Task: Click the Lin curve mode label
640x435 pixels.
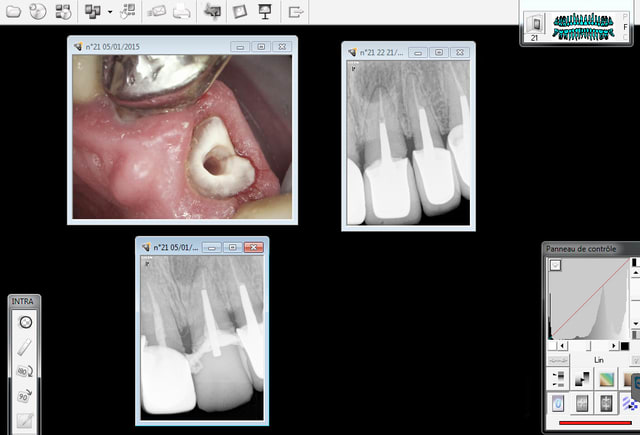Action: 600,361
